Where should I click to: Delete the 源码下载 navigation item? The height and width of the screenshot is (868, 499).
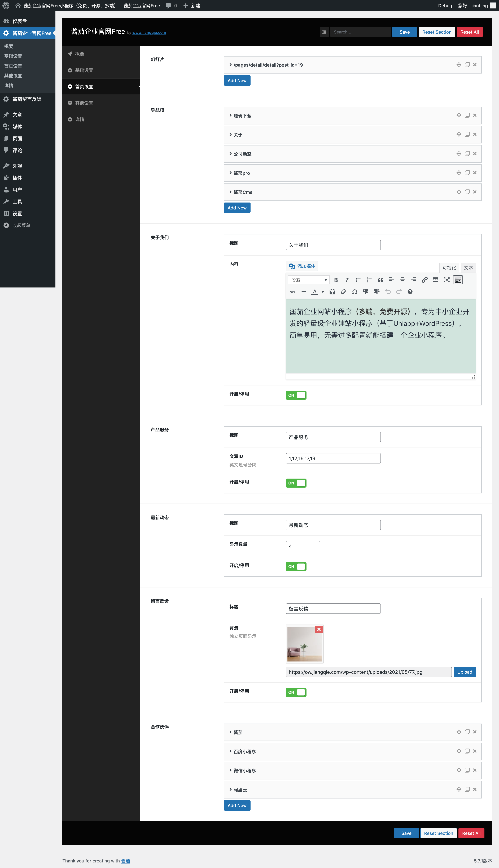475,115
